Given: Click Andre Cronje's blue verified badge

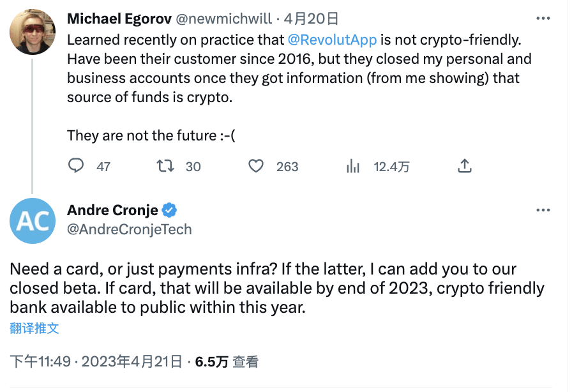Looking at the screenshot, I should coord(169,209).
